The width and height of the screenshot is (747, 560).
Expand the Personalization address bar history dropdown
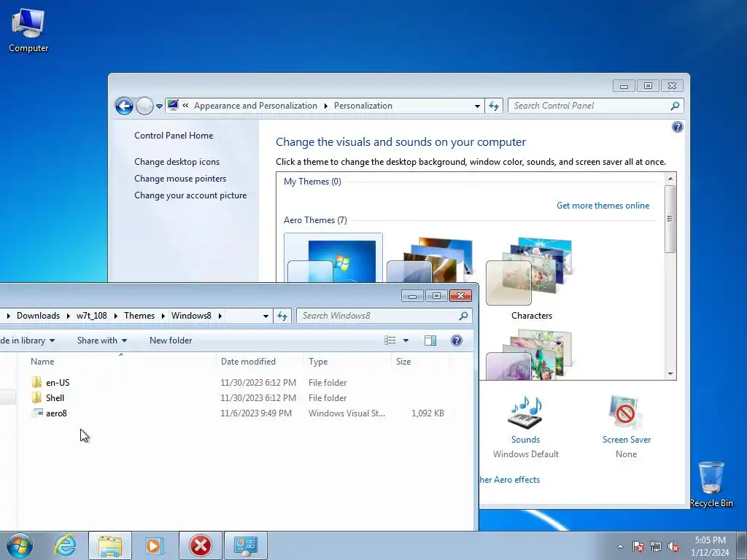(477, 106)
